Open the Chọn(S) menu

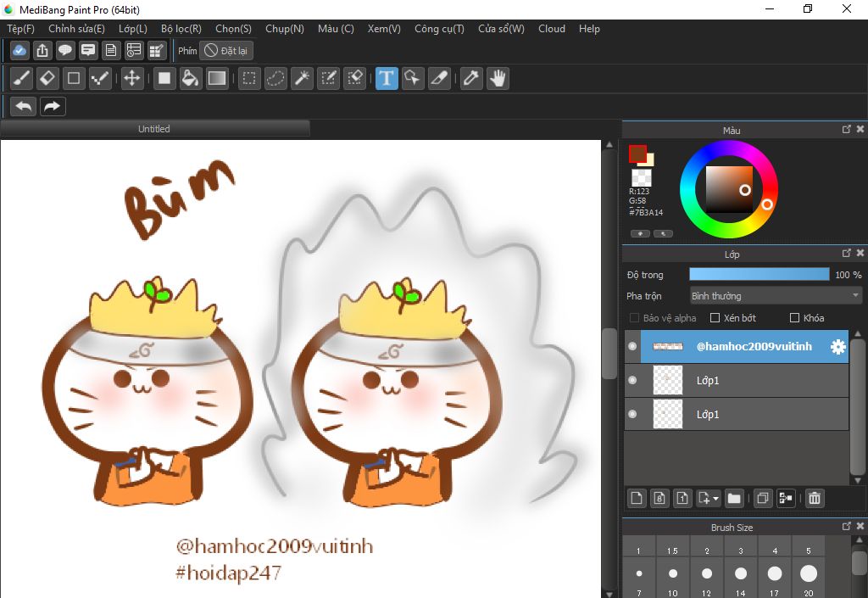pyautogui.click(x=233, y=29)
